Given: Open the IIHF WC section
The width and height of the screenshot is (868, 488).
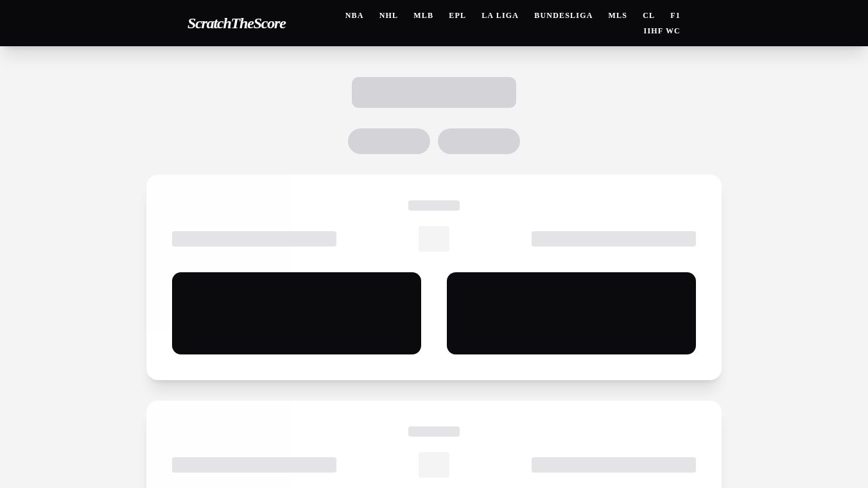Looking at the screenshot, I should pos(662,31).
